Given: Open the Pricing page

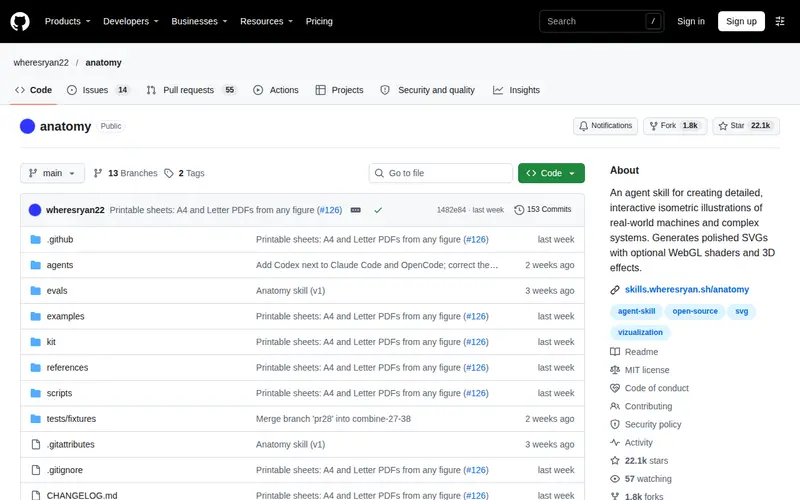Looking at the screenshot, I should (x=319, y=21).
